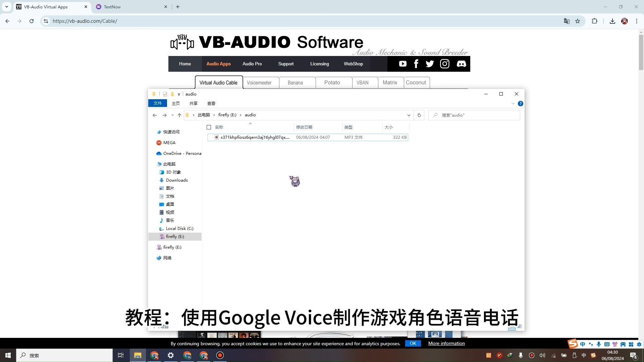Image resolution: width=644 pixels, height=362 pixels.
Task: Open recent locations dropdown arrow
Action: (x=172, y=115)
